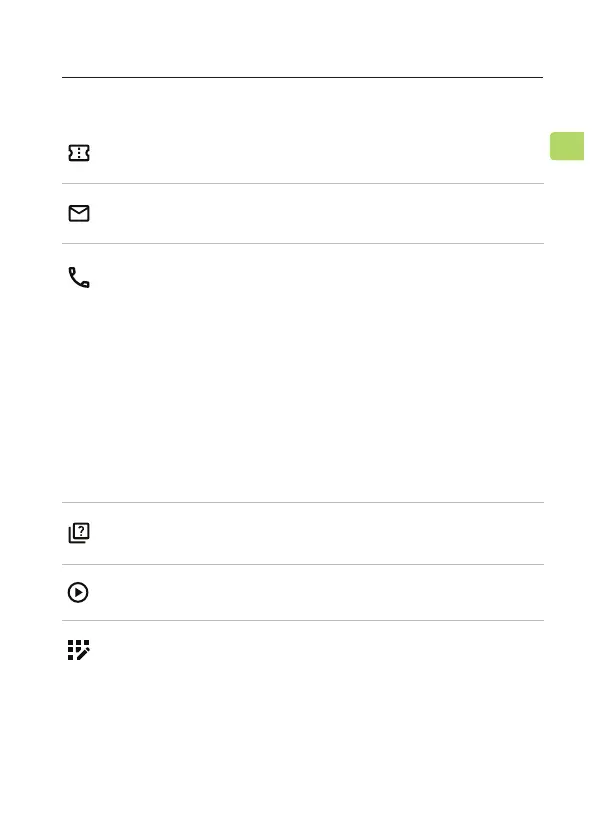Click the divider above the FAQ row
The height and width of the screenshot is (828, 601).
coord(302,502)
